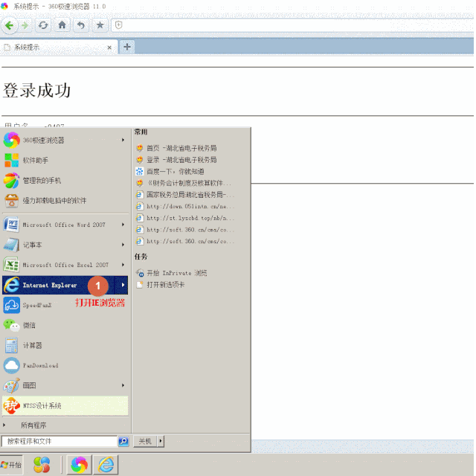Image resolution: width=476 pixels, height=476 pixels.
Task: Expand the Internet Explorer jump list arrow
Action: point(122,285)
